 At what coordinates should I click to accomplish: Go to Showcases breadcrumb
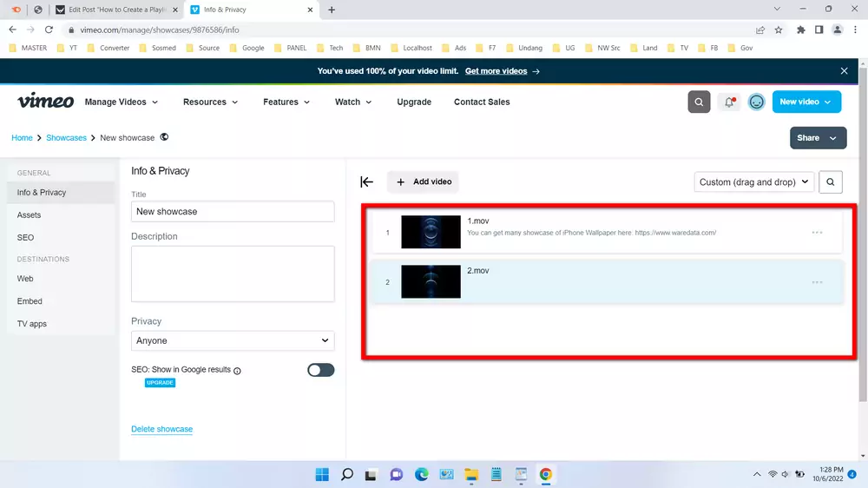(x=66, y=138)
